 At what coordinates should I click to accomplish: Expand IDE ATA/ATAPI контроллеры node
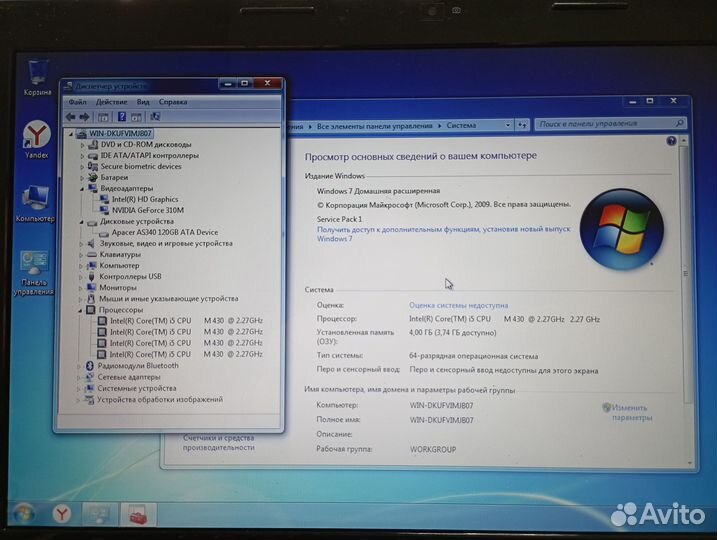pos(83,156)
